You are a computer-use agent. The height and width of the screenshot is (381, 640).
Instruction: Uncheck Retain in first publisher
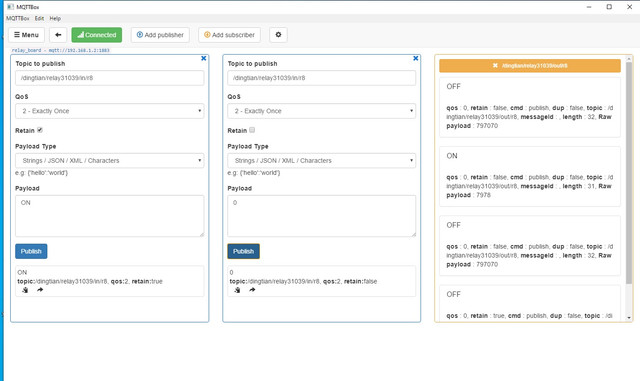click(x=40, y=130)
